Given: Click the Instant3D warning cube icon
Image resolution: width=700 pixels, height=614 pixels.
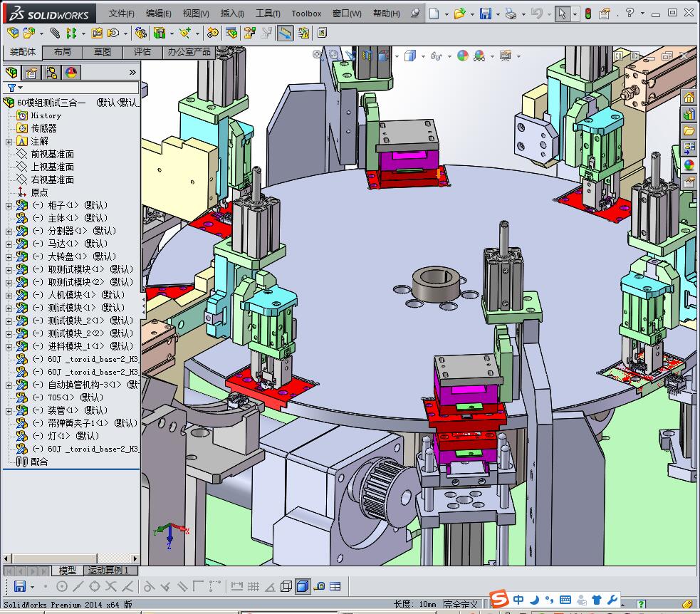Looking at the screenshot, I should pyautogui.click(x=303, y=33).
